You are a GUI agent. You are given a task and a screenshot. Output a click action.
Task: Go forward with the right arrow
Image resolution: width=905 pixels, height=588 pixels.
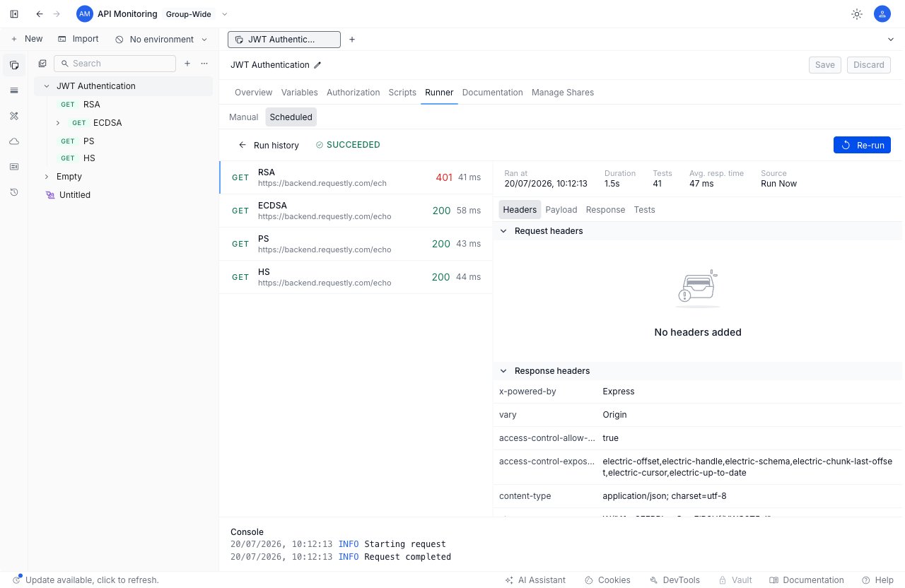click(x=57, y=14)
